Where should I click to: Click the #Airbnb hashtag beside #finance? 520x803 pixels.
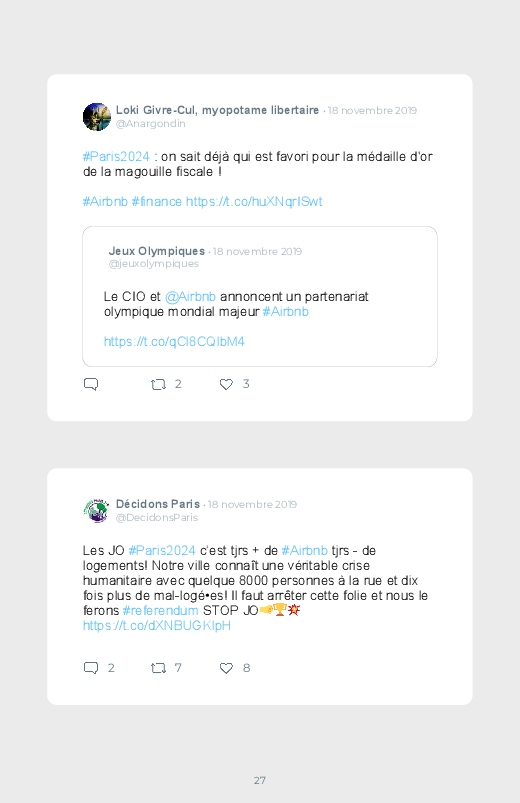[105, 202]
